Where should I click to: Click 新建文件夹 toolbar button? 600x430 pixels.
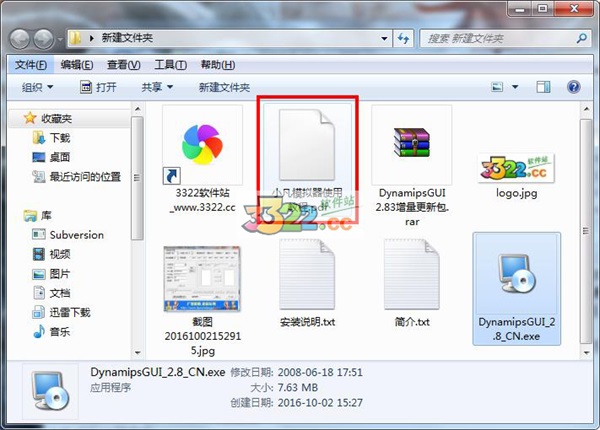(x=224, y=88)
